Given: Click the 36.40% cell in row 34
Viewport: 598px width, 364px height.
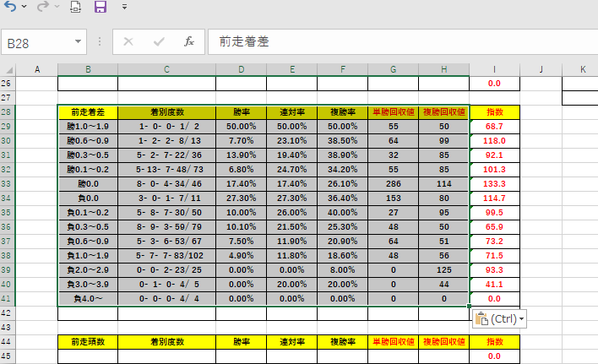Looking at the screenshot, I should (x=342, y=198).
